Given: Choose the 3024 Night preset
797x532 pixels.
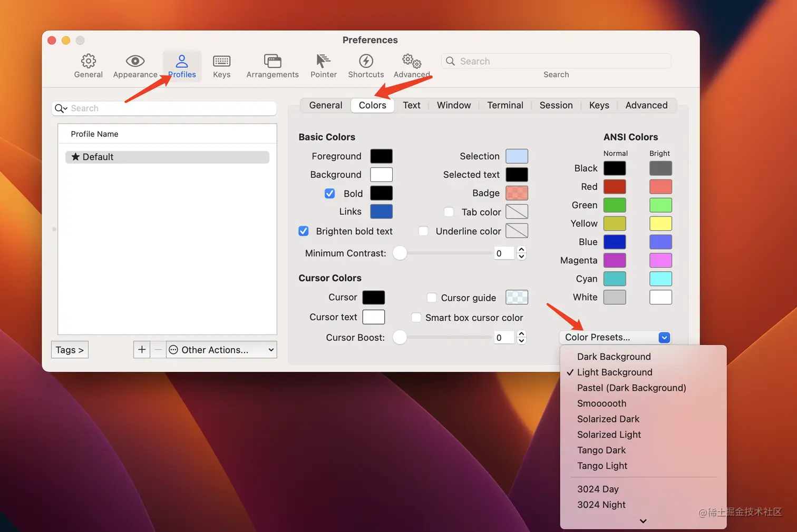Looking at the screenshot, I should point(643,505).
